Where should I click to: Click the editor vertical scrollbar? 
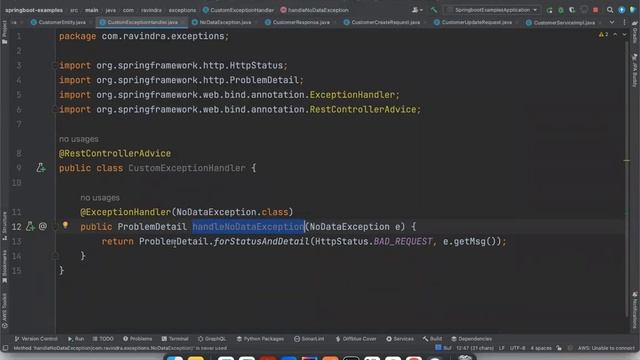click(627, 178)
